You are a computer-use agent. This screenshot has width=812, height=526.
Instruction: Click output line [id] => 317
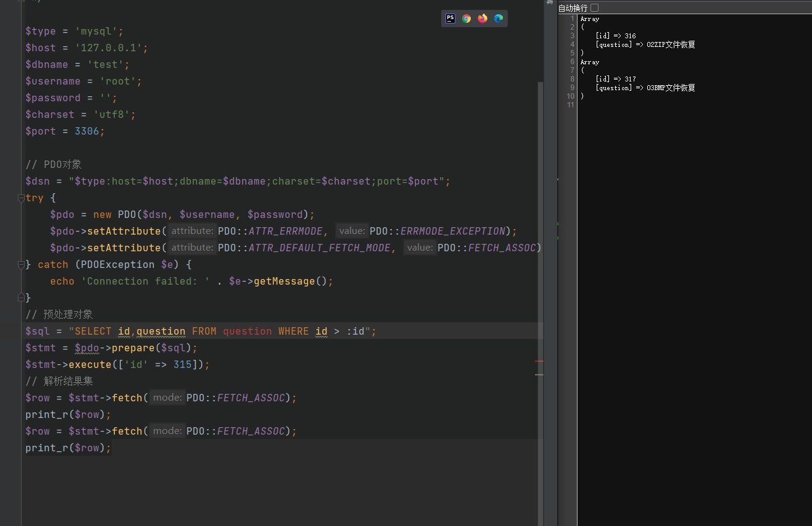tap(615, 79)
